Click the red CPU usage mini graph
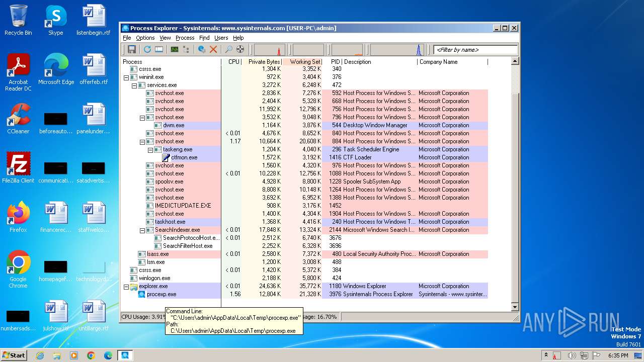Viewport: 644px width, 362px height. pos(270,50)
